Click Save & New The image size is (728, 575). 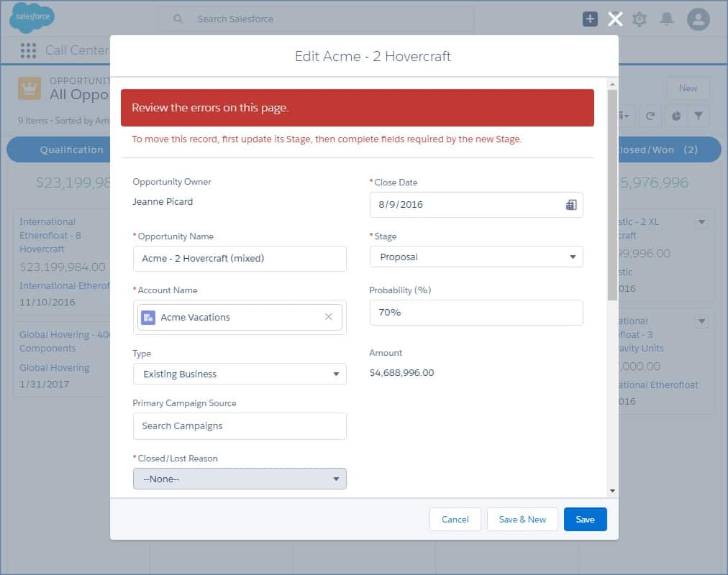pos(522,520)
